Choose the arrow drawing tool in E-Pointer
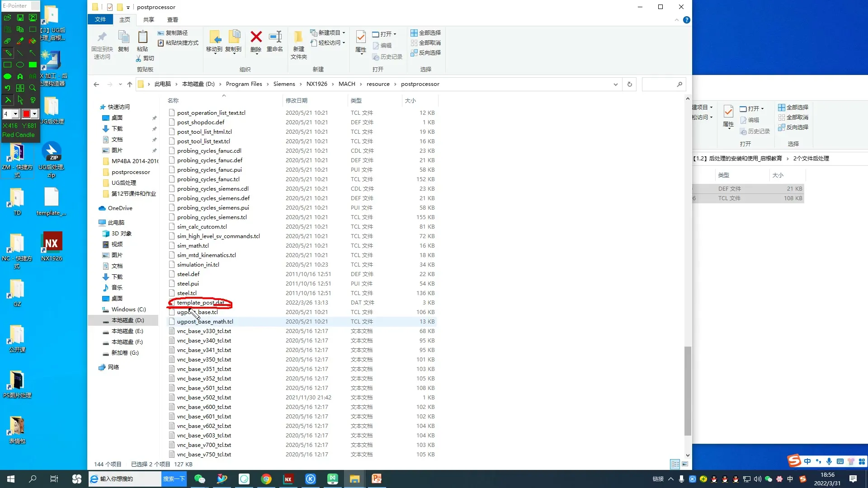Viewport: 868px width, 488px height. (x=33, y=53)
